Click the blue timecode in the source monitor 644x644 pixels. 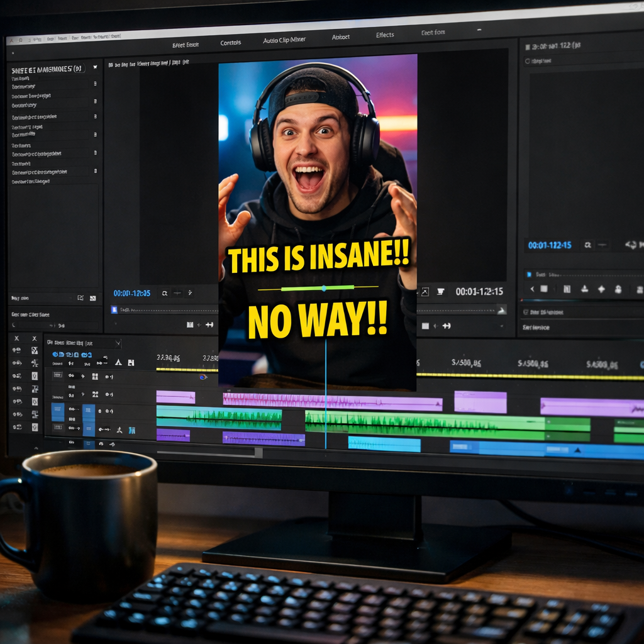click(131, 293)
